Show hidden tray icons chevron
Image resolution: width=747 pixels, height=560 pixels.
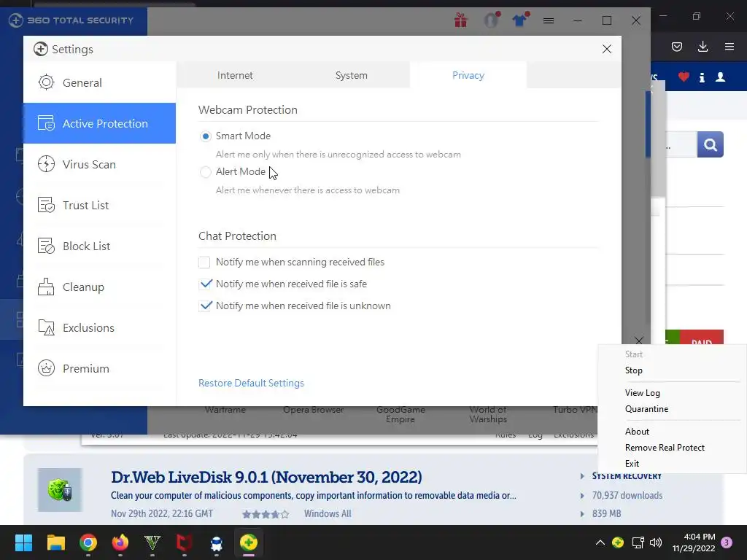[600, 542]
